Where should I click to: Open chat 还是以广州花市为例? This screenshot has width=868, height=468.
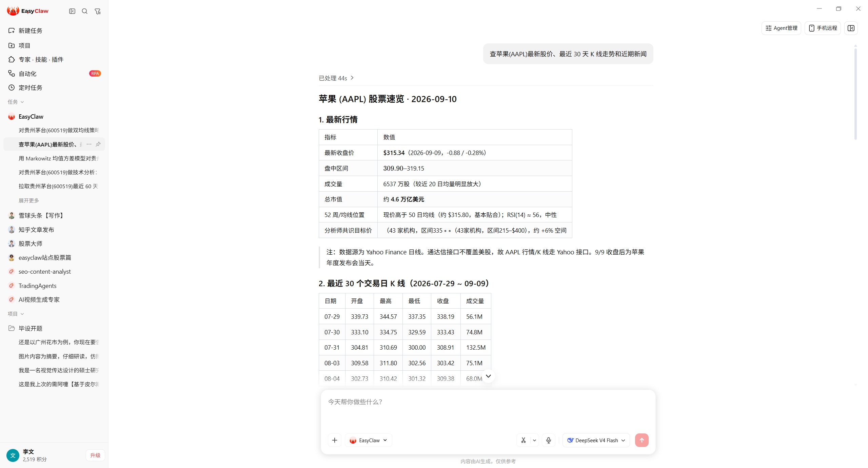point(58,342)
